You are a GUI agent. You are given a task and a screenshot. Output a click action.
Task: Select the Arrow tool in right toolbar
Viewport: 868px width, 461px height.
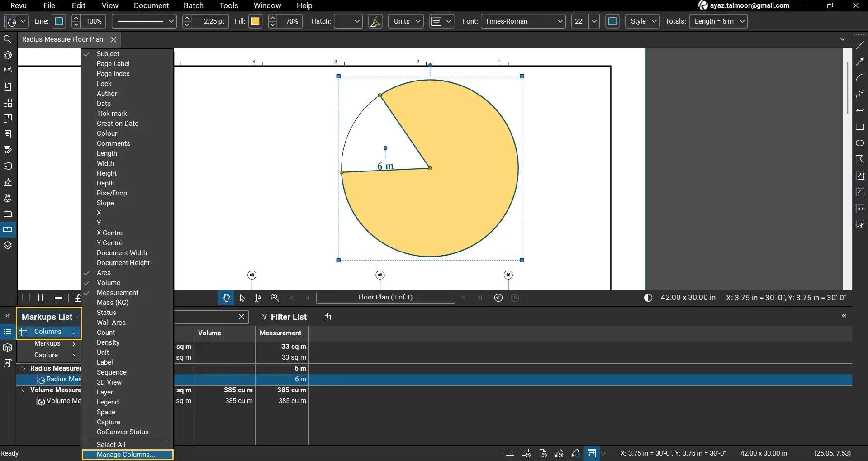860,62
